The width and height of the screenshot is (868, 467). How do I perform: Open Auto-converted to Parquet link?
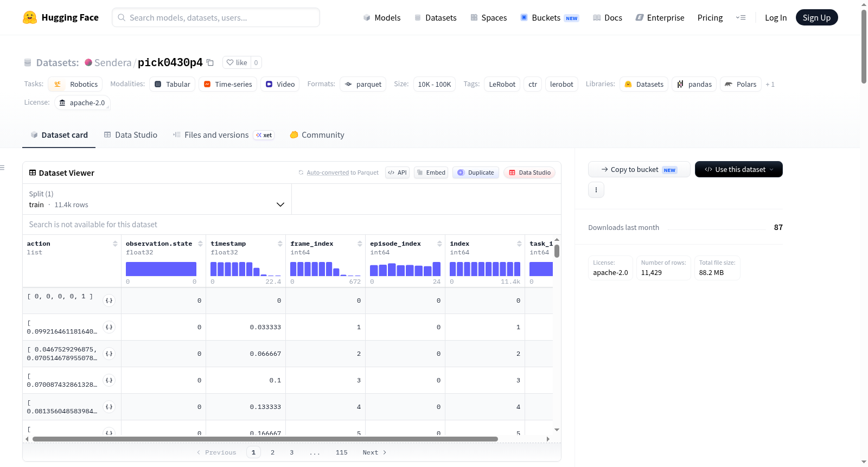coord(343,172)
